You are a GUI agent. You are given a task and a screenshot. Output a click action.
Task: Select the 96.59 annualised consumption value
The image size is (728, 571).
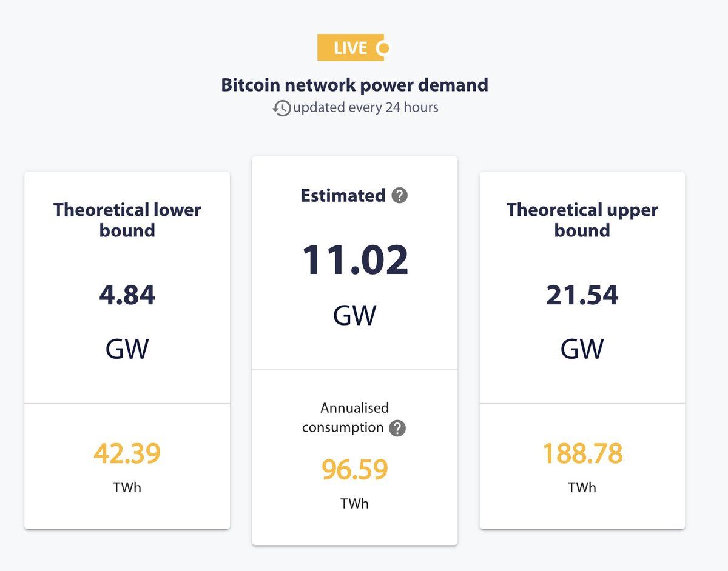[355, 470]
